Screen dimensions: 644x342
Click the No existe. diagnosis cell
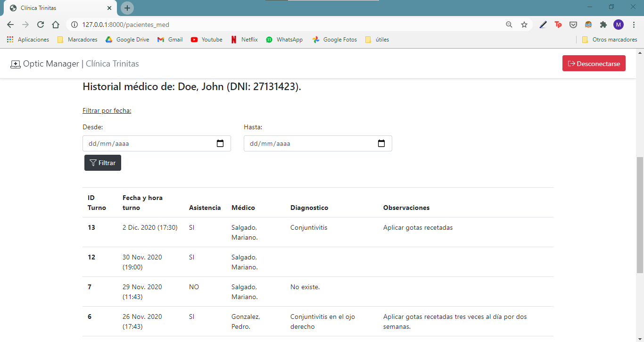(305, 287)
